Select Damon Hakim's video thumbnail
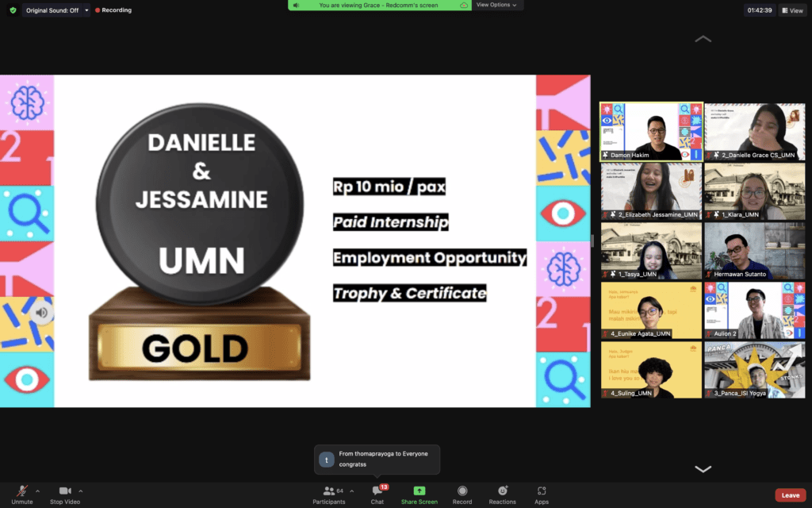This screenshot has width=812, height=508. [651, 132]
